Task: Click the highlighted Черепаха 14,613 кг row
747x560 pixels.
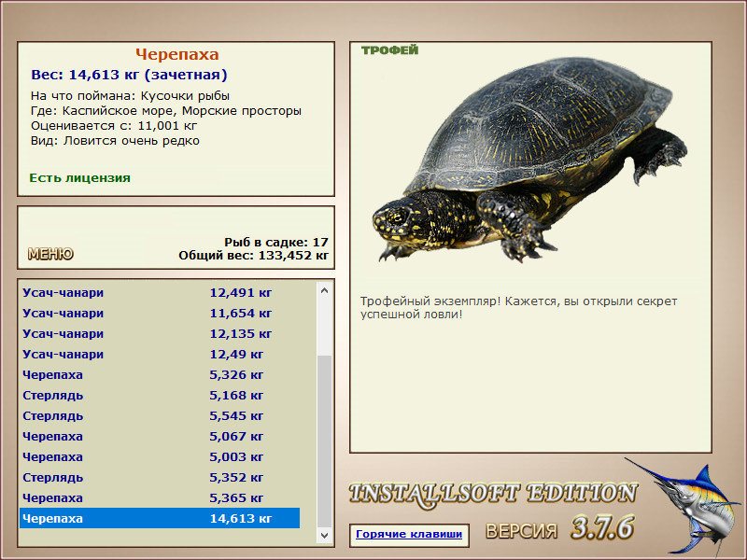Action: point(160,518)
